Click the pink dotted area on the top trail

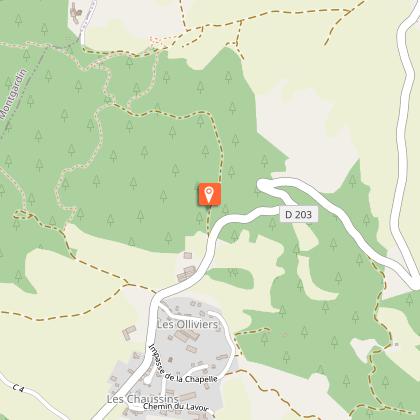[x=158, y=42]
